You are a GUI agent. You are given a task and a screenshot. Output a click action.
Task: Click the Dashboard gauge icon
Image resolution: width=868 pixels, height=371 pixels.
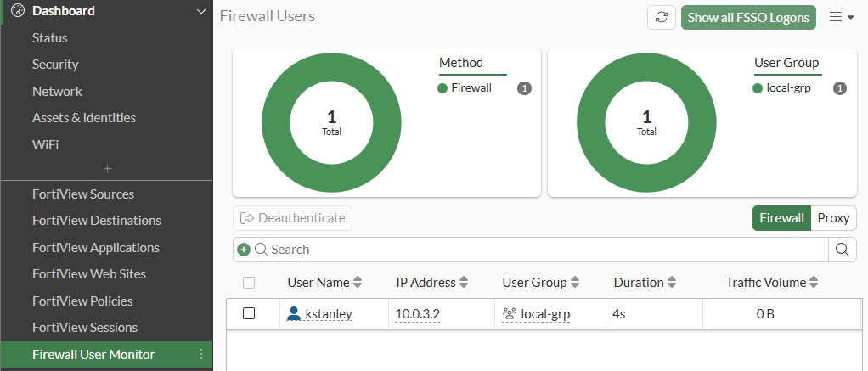pos(18,10)
